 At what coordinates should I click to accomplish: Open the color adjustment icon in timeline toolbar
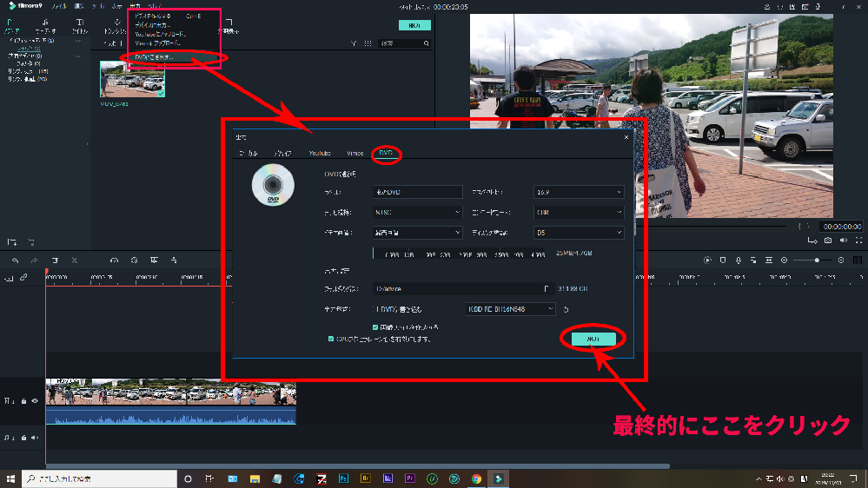pos(134,260)
